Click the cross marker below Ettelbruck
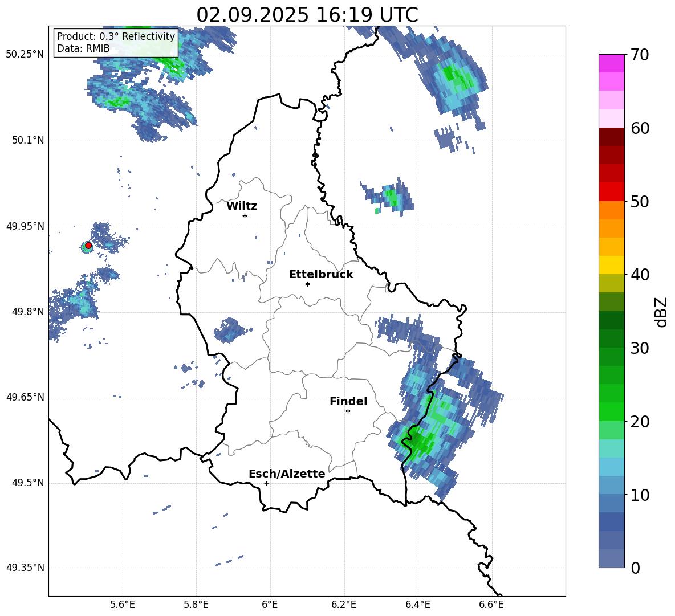675x616 pixels. click(x=307, y=284)
